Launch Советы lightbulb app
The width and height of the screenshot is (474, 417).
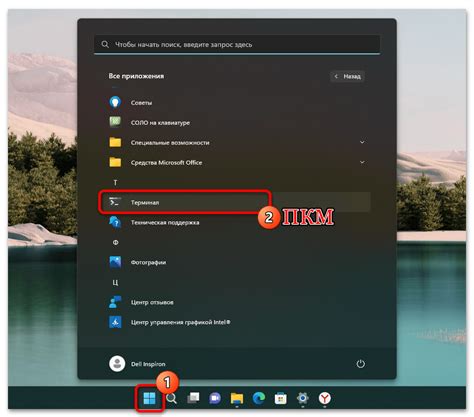[x=115, y=102]
